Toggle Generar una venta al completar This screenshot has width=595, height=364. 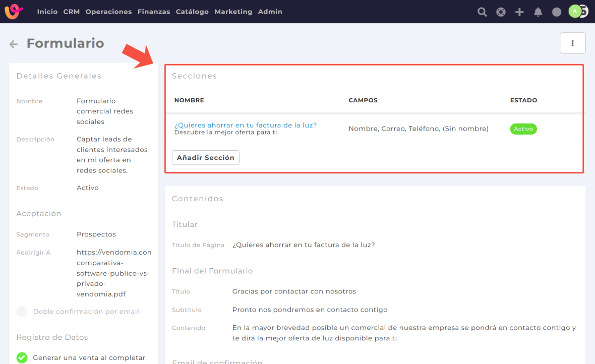click(22, 357)
